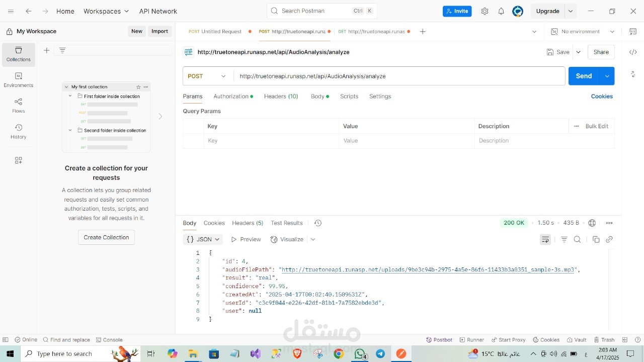Open the Console in status bar
The height and width of the screenshot is (362, 644).
(109, 340)
